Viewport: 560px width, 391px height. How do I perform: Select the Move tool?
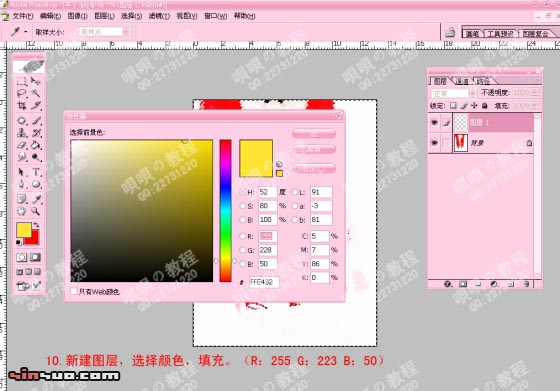tap(36, 82)
